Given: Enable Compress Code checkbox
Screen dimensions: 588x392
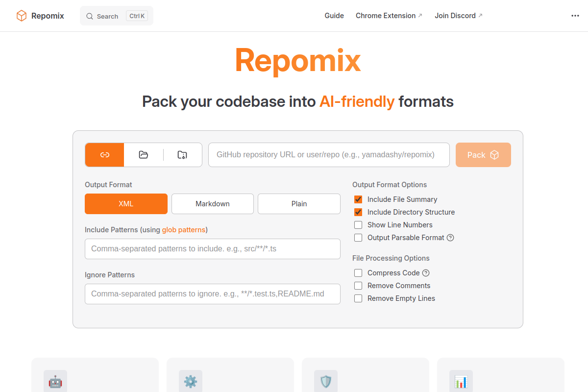Looking at the screenshot, I should 358,273.
